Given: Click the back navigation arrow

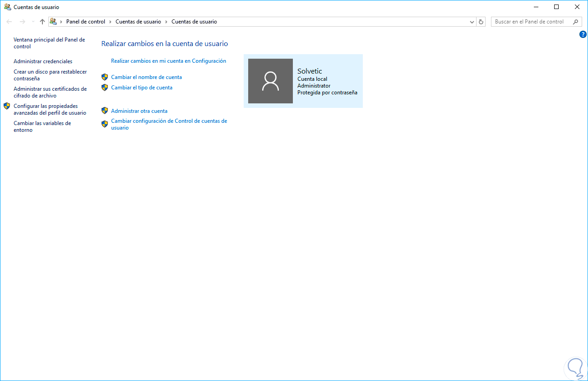Looking at the screenshot, I should tap(9, 22).
